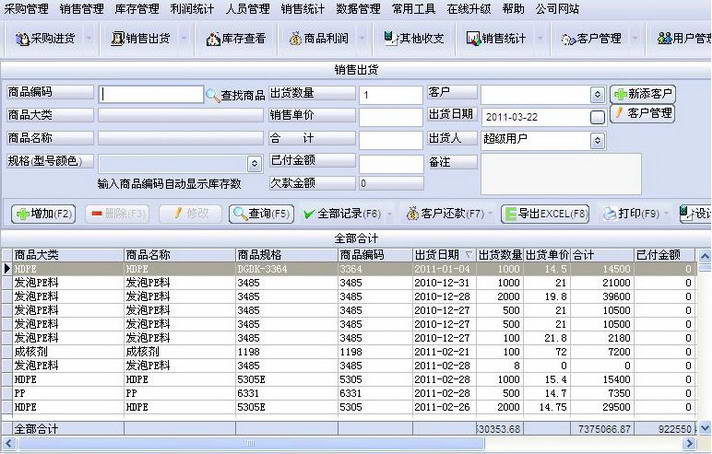This screenshot has height=454, width=712.
Task: Open the 库存管理 menu
Action: click(137, 9)
